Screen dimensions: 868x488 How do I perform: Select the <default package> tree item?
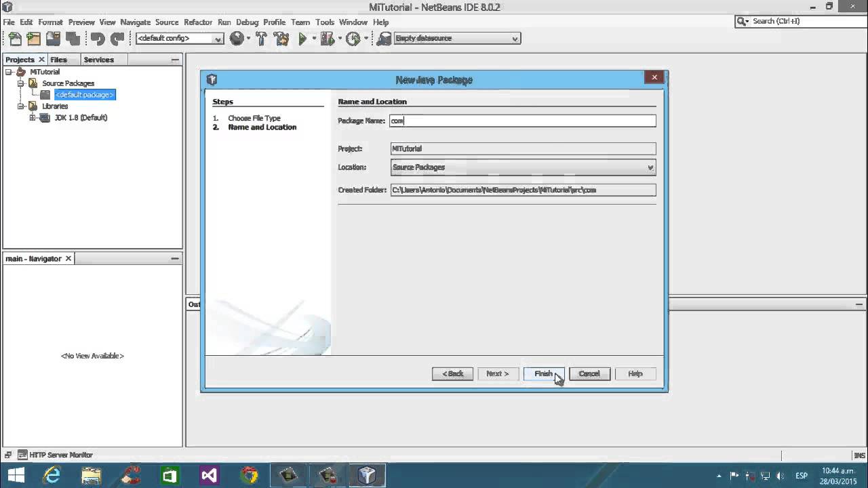coord(85,95)
